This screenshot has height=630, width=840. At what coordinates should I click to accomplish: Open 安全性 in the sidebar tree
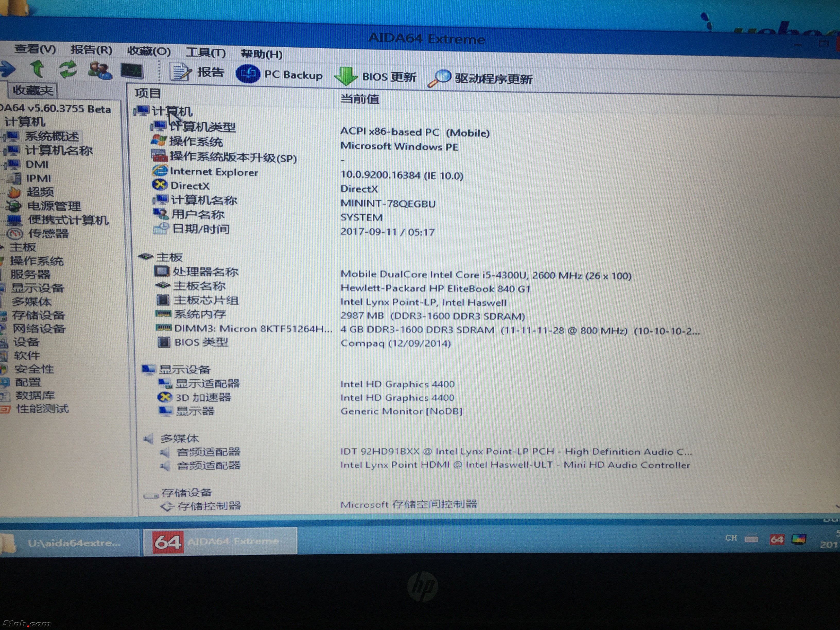pyautogui.click(x=34, y=369)
